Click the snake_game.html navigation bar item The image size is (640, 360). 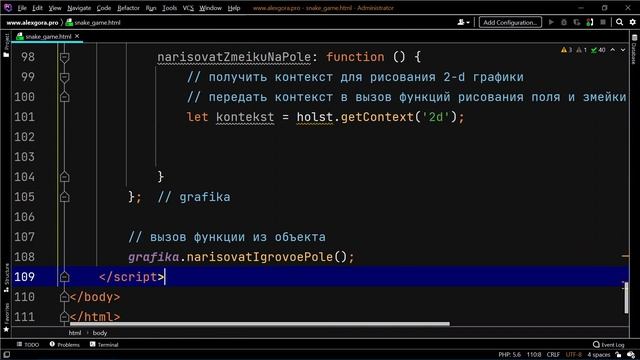pyautogui.click(x=93, y=22)
